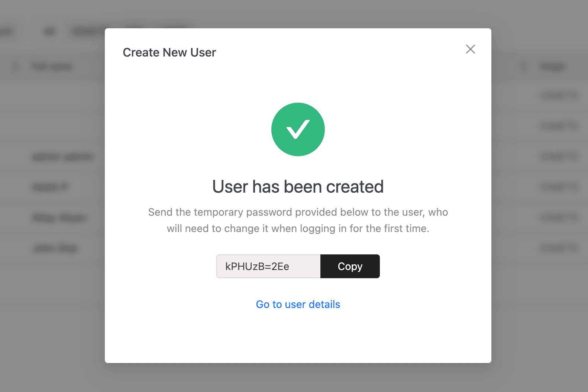
Task: Click the first blurred value in the rightmost column
Action: [x=559, y=96]
